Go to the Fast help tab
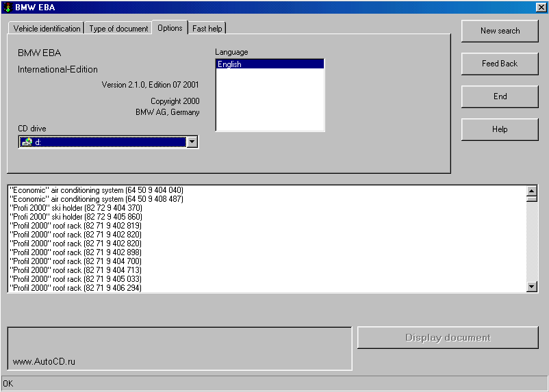Viewport: 549px width, 392px height. coord(207,28)
